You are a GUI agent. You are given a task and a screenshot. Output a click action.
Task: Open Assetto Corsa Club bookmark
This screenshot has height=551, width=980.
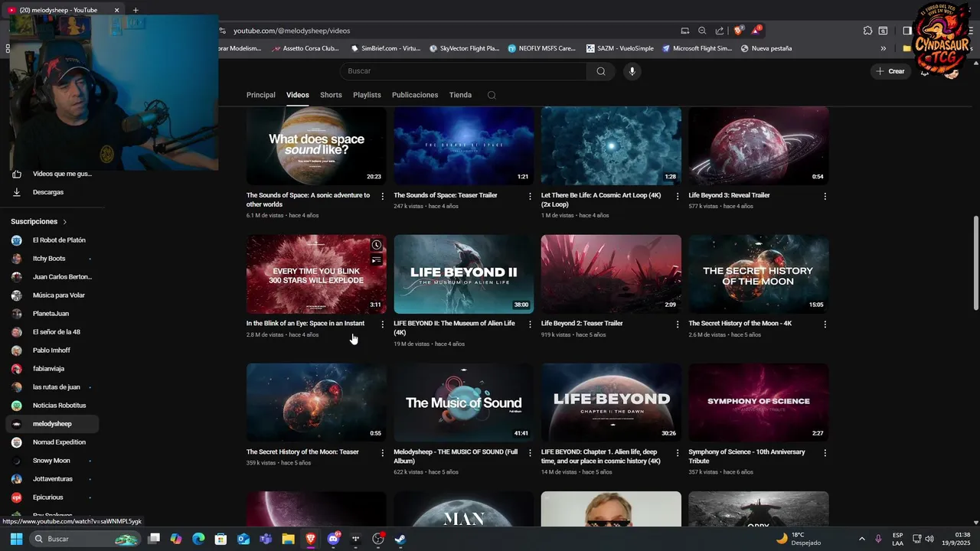pos(305,48)
